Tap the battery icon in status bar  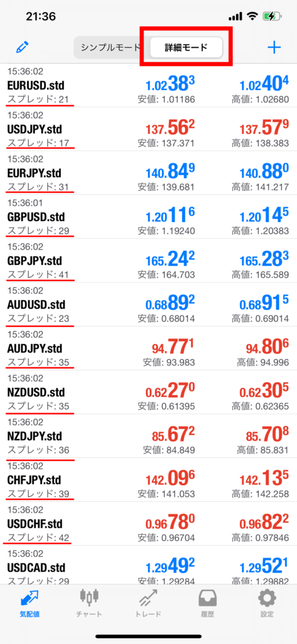[272, 16]
